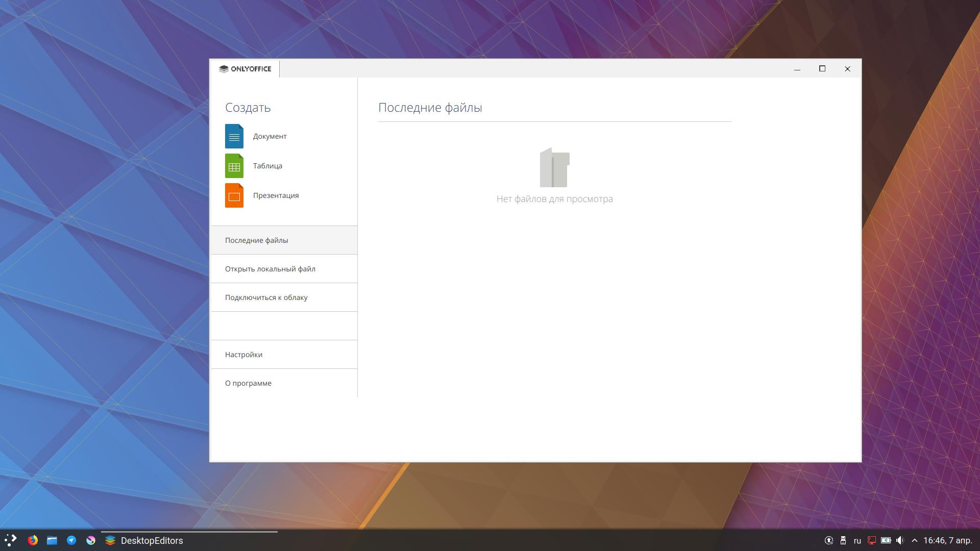Open a local file
The image size is (980, 551).
(270, 268)
